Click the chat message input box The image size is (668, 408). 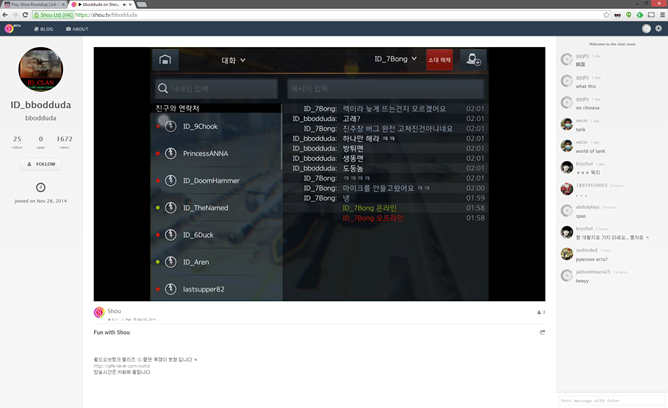click(612, 400)
